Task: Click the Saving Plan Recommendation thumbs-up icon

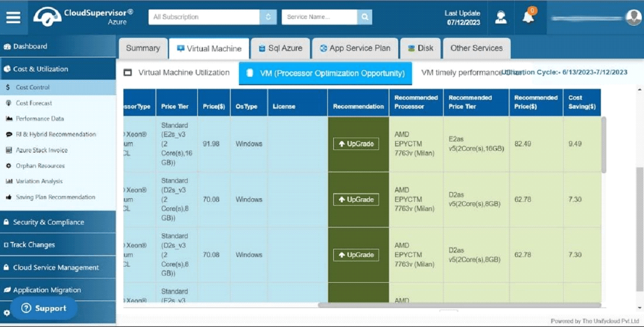Action: (x=8, y=197)
